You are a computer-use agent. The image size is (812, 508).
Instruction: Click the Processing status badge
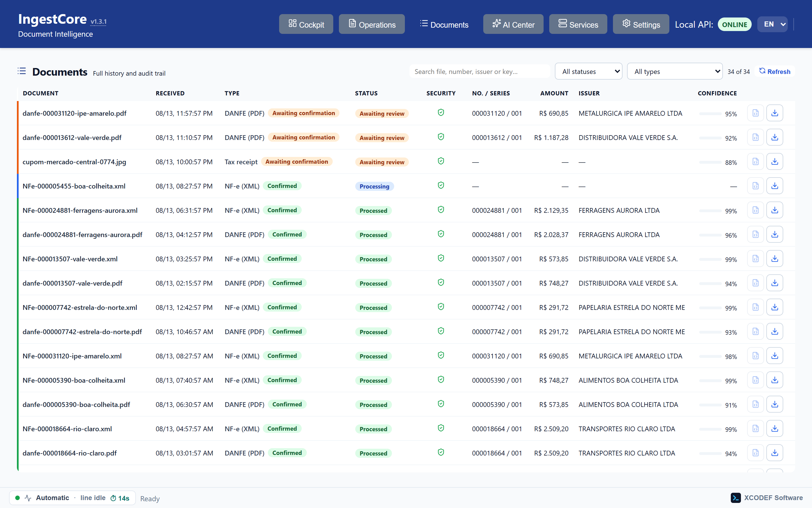[374, 186]
